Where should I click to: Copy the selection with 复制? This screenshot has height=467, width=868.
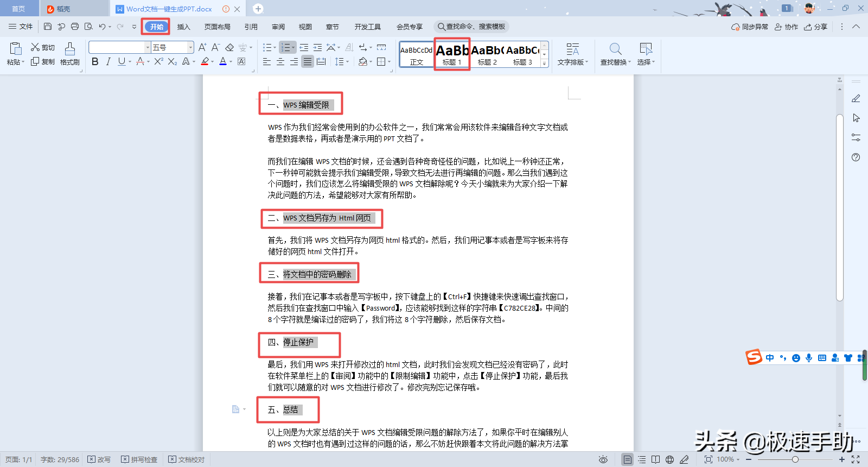click(43, 61)
